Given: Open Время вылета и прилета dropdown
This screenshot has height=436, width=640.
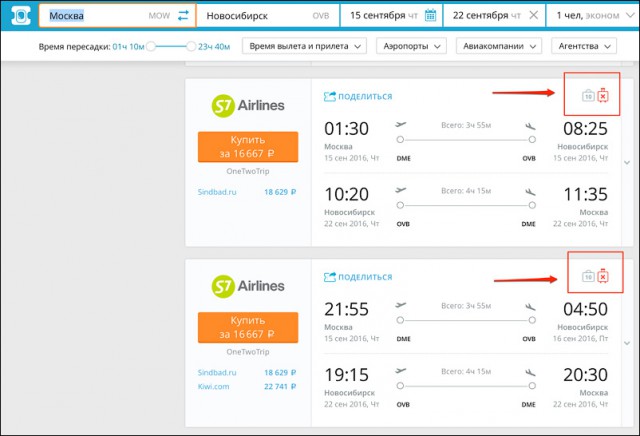Looking at the screenshot, I should pyautogui.click(x=304, y=46).
